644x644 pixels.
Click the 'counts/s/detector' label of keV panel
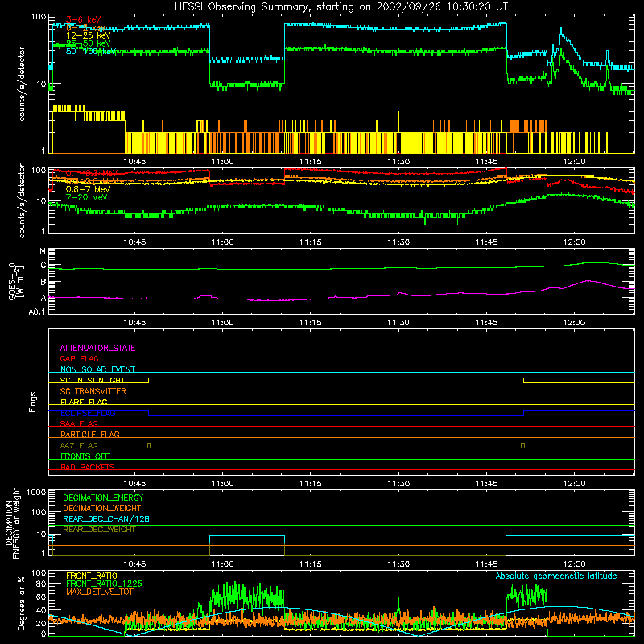point(22,84)
